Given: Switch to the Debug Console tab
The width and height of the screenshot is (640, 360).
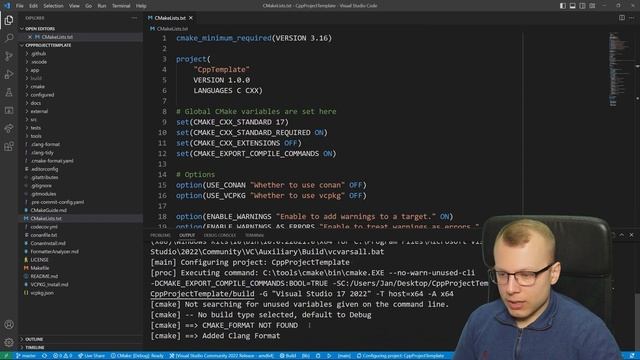Looking at the screenshot, I should [x=220, y=236].
